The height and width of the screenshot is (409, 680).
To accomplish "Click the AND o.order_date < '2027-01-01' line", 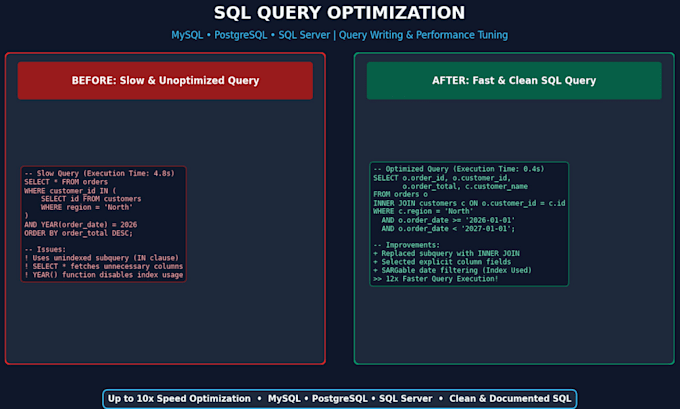I will pos(448,229).
